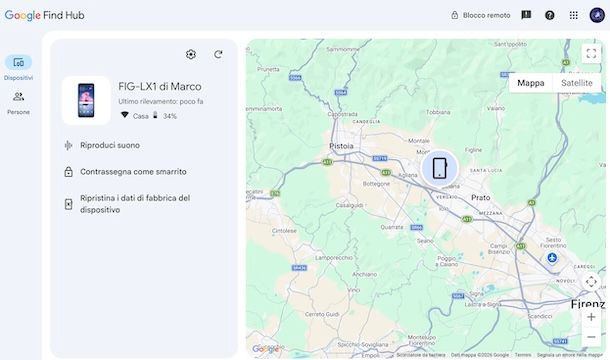Image resolution: width=610 pixels, height=360 pixels.
Task: Open the help question mark icon
Action: 550,15
